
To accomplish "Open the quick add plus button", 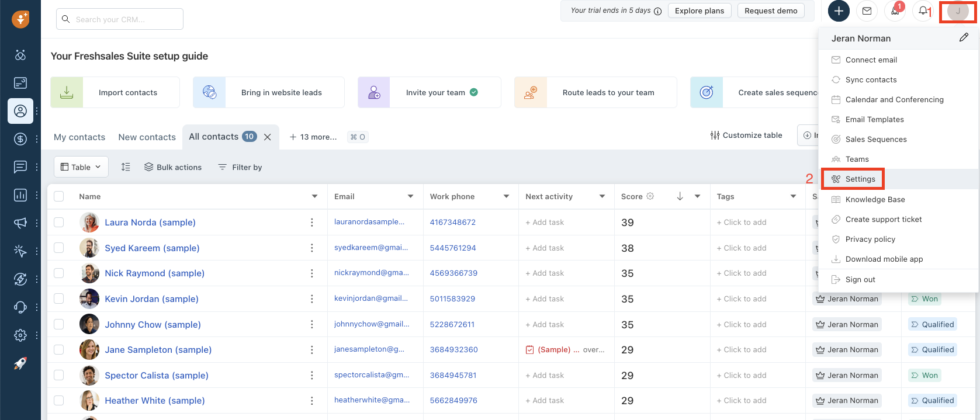I will tap(839, 11).
